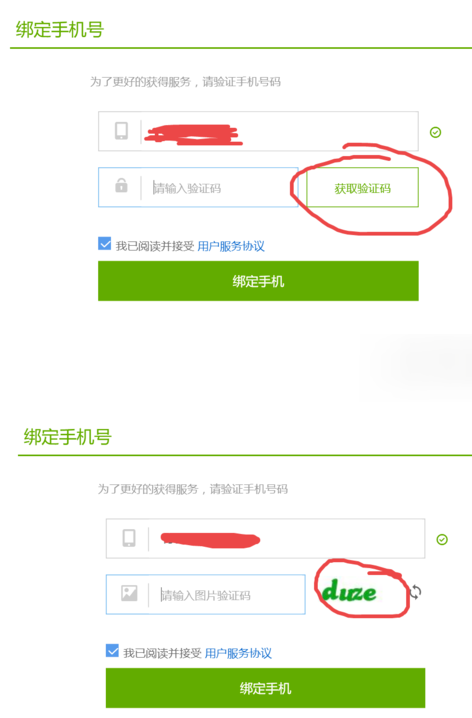Click the bottom green 绑定手机 button
Image resolution: width=472 pixels, height=718 pixels.
(x=266, y=688)
